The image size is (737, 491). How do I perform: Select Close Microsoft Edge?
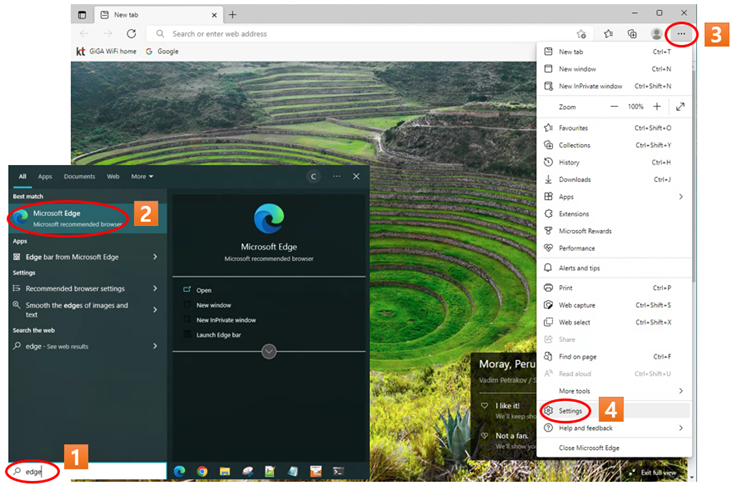[x=613, y=448]
